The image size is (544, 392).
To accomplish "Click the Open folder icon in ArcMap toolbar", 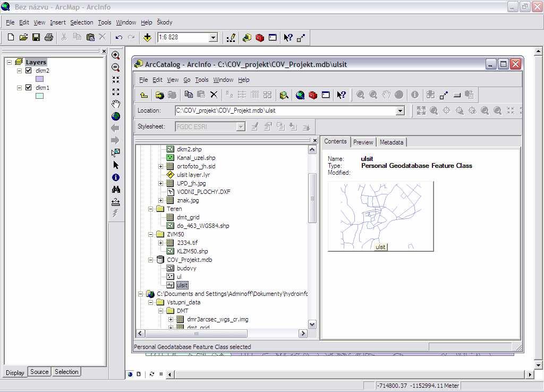I will (x=23, y=37).
